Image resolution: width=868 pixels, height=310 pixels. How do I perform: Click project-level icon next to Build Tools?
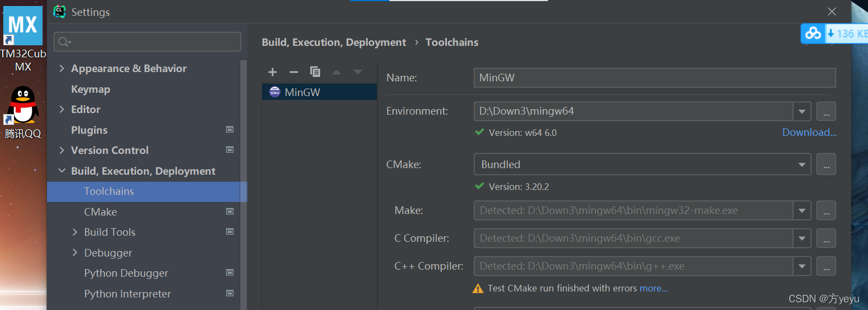230,232
